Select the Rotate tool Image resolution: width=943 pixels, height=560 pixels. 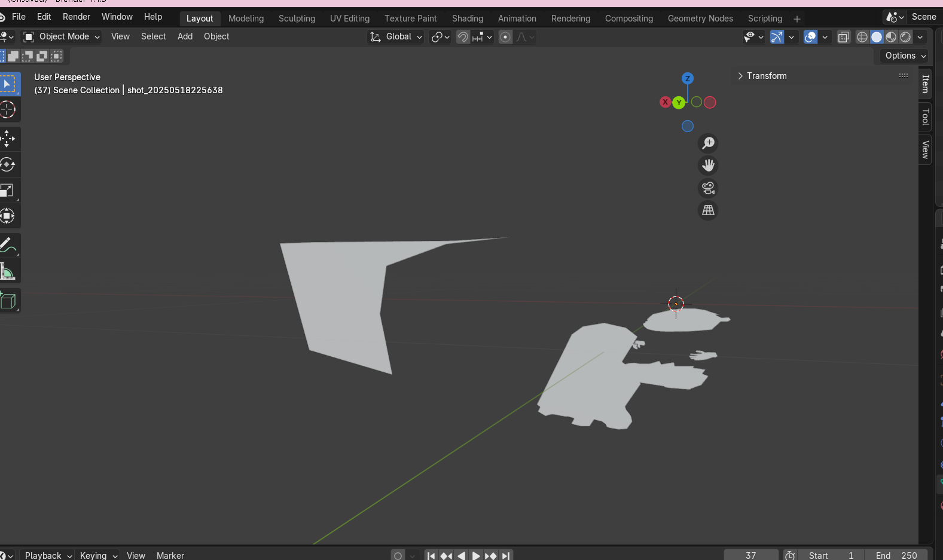[x=8, y=164]
